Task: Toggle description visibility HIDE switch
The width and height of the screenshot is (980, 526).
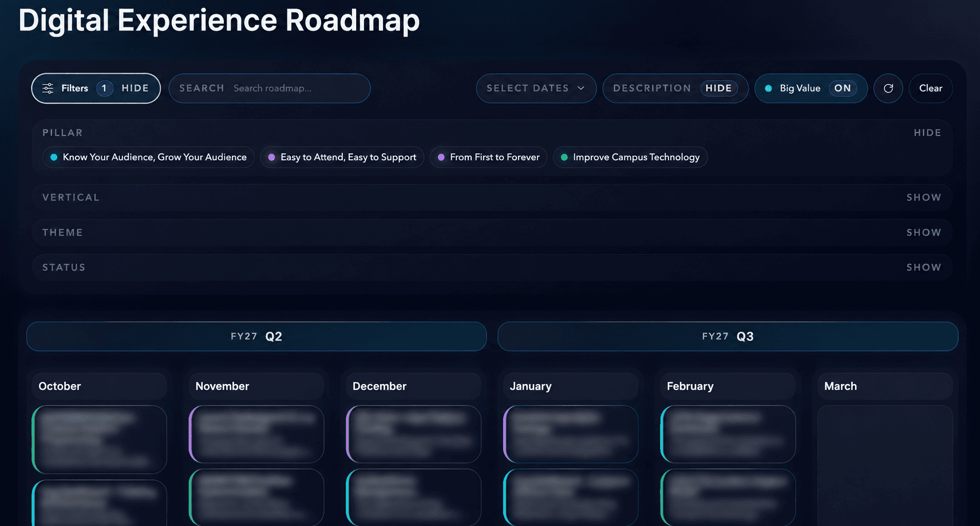Action: click(x=718, y=88)
